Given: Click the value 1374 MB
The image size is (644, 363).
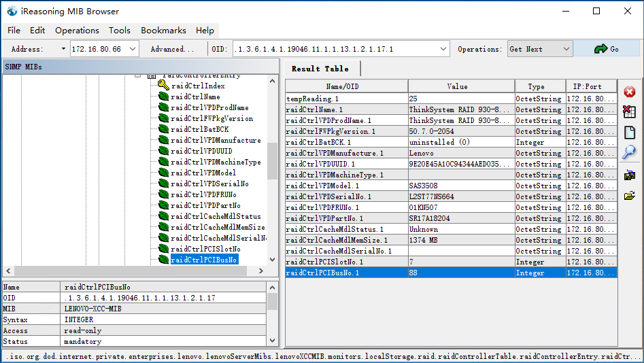Looking at the screenshot, I should pyautogui.click(x=423, y=240).
